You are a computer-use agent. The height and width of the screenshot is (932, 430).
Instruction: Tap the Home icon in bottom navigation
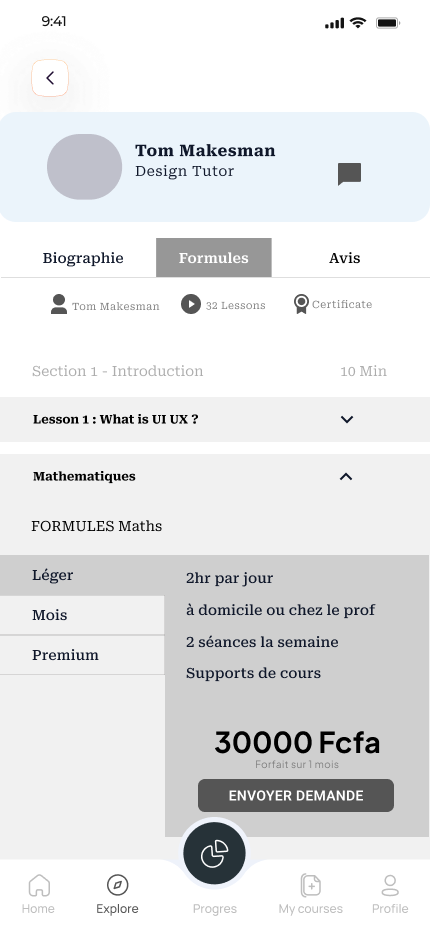pos(39,885)
